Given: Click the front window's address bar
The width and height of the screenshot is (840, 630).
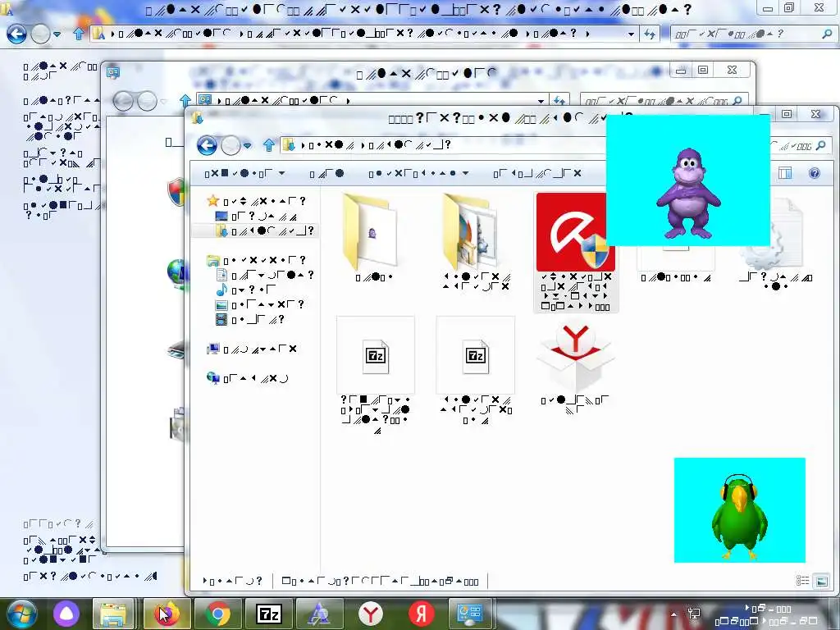Looking at the screenshot, I should (x=442, y=145).
